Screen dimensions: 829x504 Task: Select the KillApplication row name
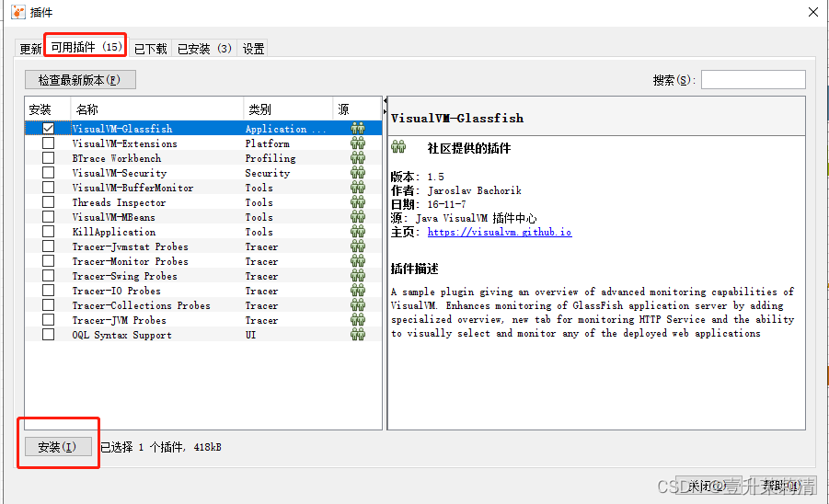point(114,232)
